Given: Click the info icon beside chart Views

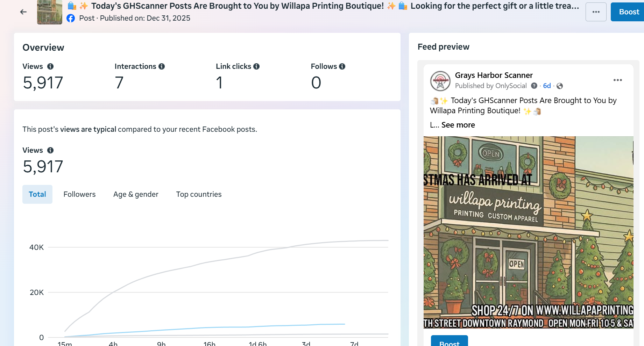Looking at the screenshot, I should point(50,150).
